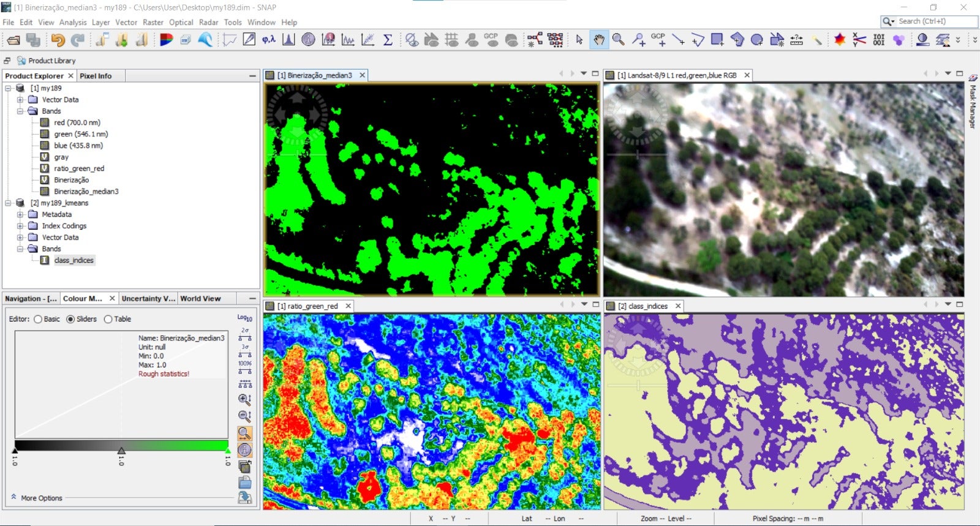The height and width of the screenshot is (526, 980).
Task: Open the Raster menu
Action: [153, 22]
